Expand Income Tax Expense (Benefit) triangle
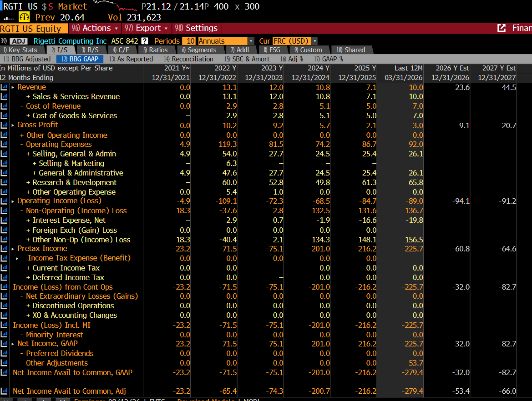This screenshot has height=401, width=532. [17, 259]
